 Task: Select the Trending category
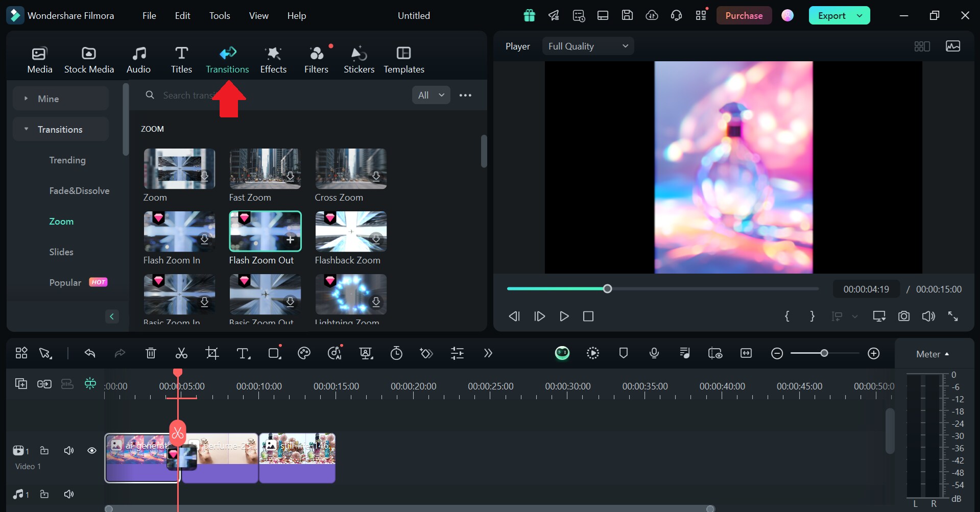click(67, 160)
